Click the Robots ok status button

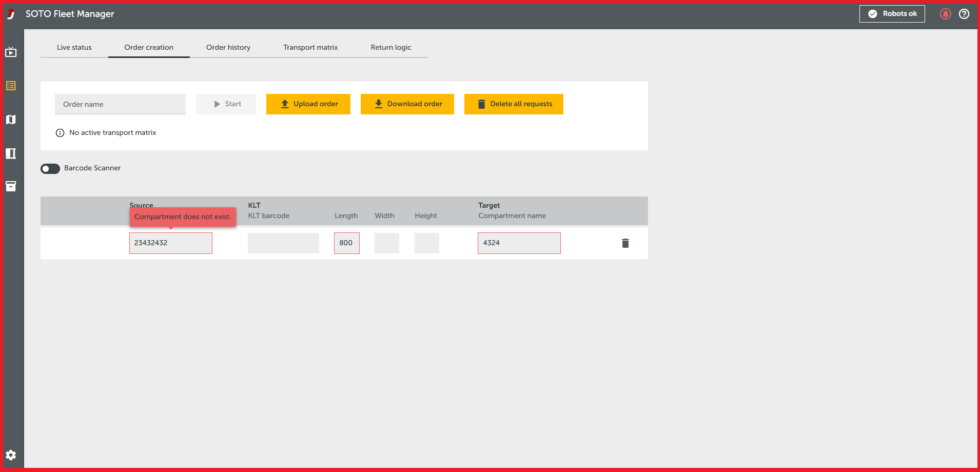tap(892, 14)
